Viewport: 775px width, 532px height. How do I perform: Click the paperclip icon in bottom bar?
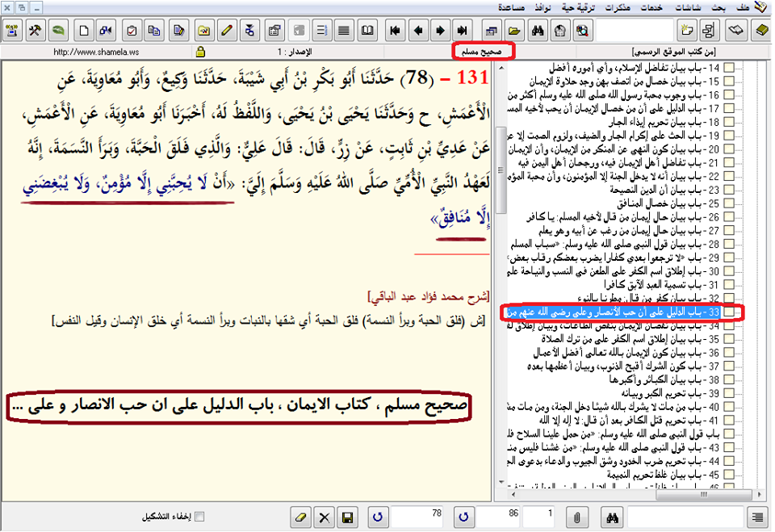click(577, 517)
